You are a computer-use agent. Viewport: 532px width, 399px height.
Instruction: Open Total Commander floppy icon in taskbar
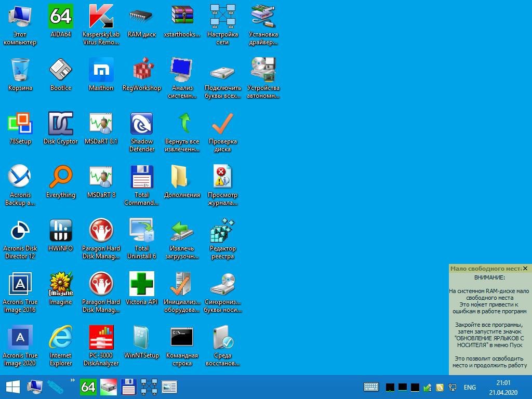(129, 387)
